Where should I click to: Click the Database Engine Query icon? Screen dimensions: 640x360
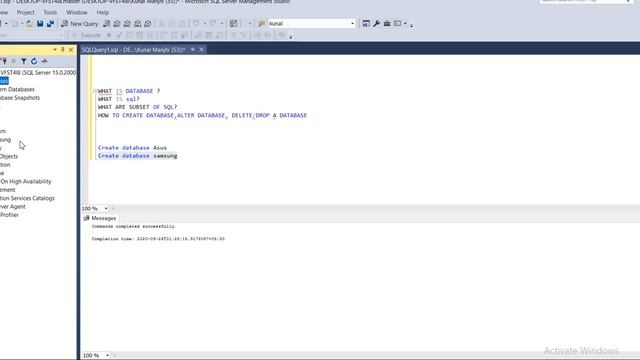coord(107,24)
